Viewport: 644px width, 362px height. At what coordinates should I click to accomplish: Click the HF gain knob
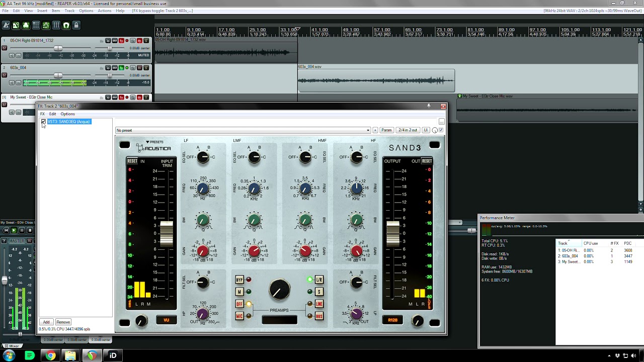pyautogui.click(x=357, y=250)
